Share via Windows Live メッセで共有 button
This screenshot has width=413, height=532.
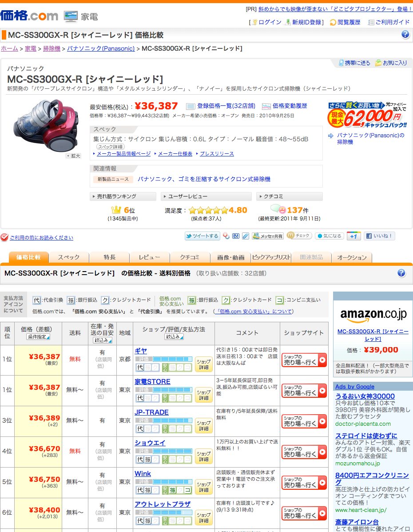click(x=267, y=236)
